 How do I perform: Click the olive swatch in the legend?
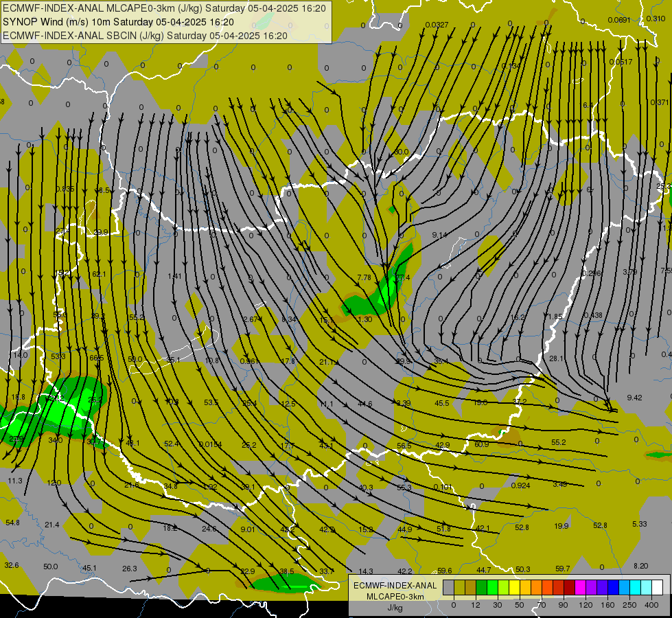(x=460, y=587)
